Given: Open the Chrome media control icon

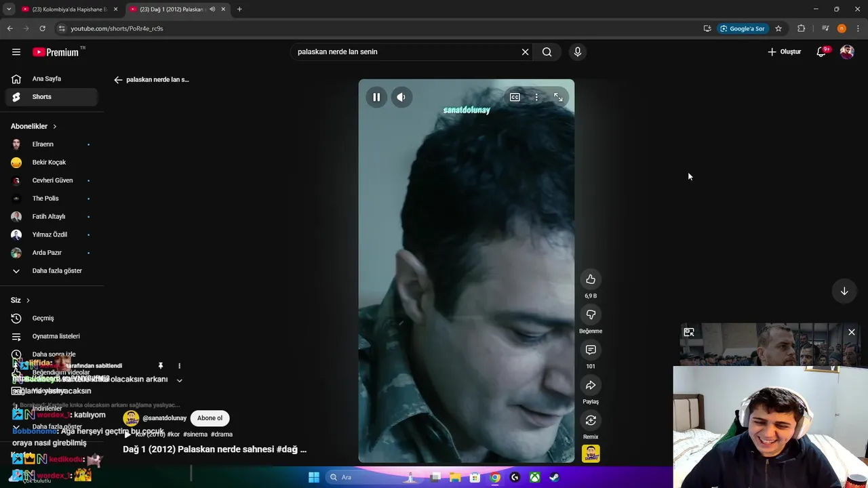Looking at the screenshot, I should (x=825, y=28).
